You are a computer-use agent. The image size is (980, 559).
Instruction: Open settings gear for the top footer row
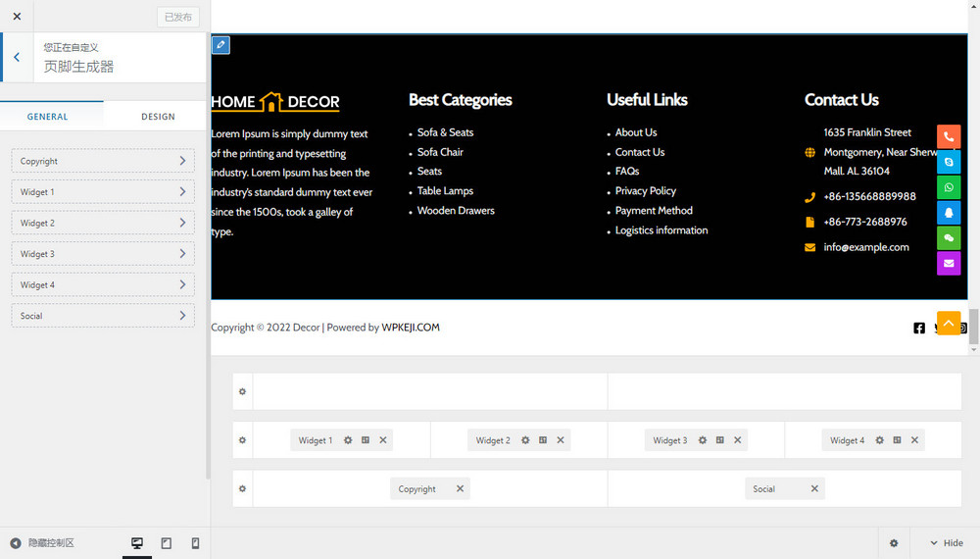(242, 391)
